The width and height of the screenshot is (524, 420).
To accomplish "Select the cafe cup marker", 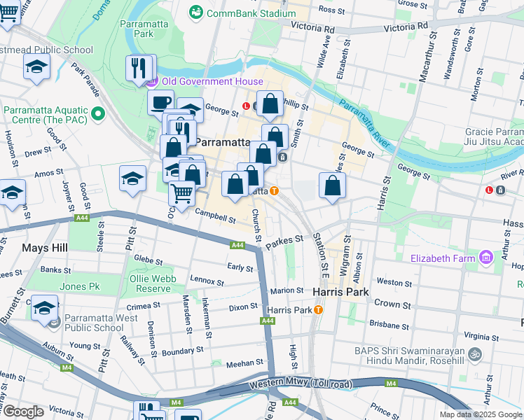I will click(160, 102).
